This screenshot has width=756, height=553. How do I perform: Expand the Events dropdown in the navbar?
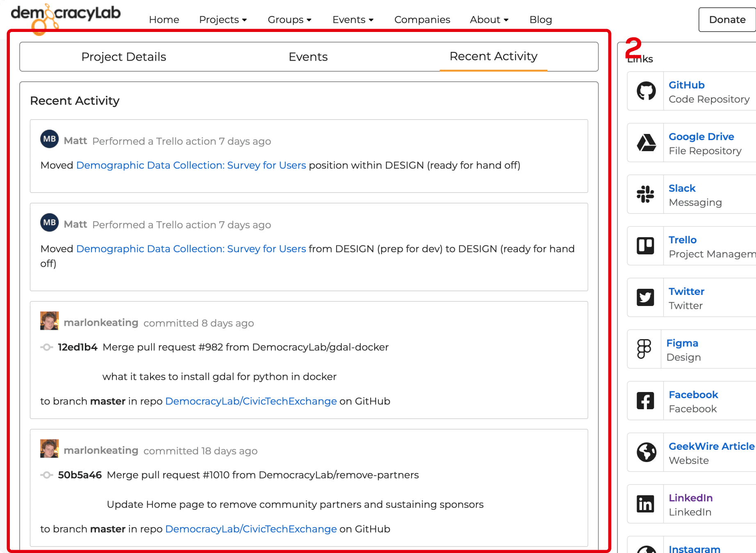(x=353, y=20)
